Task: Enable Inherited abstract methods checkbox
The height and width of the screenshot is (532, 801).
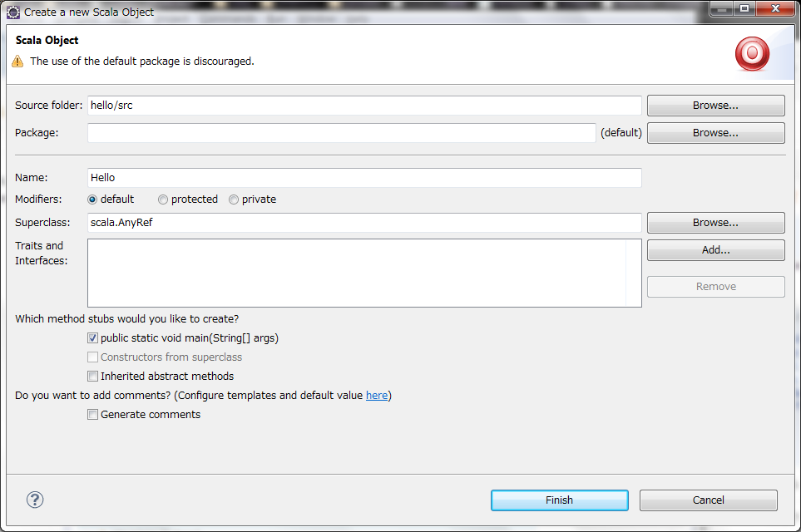Action: click(92, 377)
